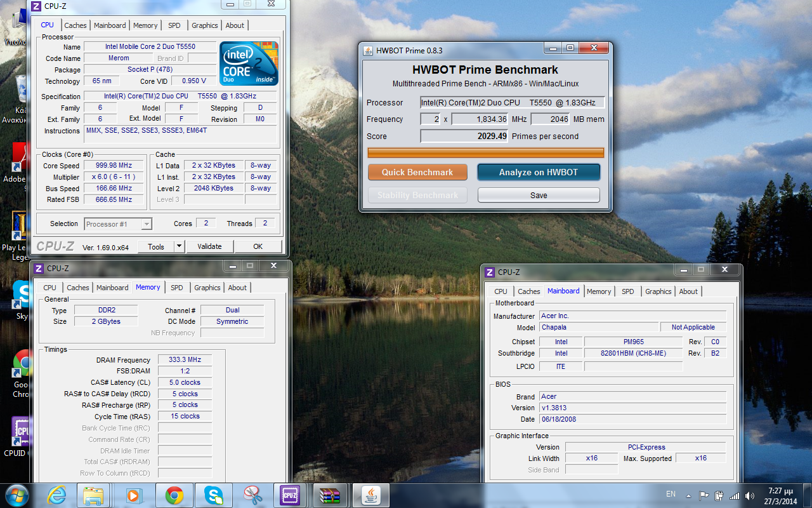Click Analyze on HWBOT button
The image size is (812, 508).
(x=539, y=172)
